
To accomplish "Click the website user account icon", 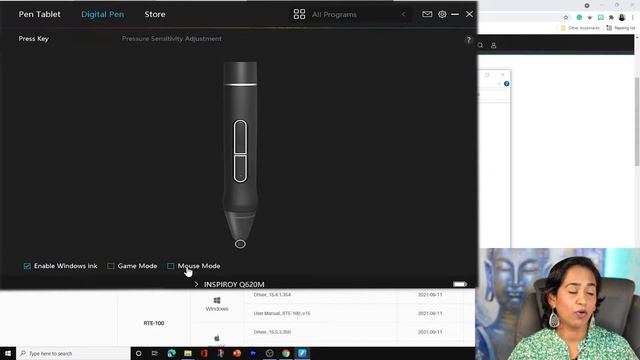I will [x=493, y=45].
